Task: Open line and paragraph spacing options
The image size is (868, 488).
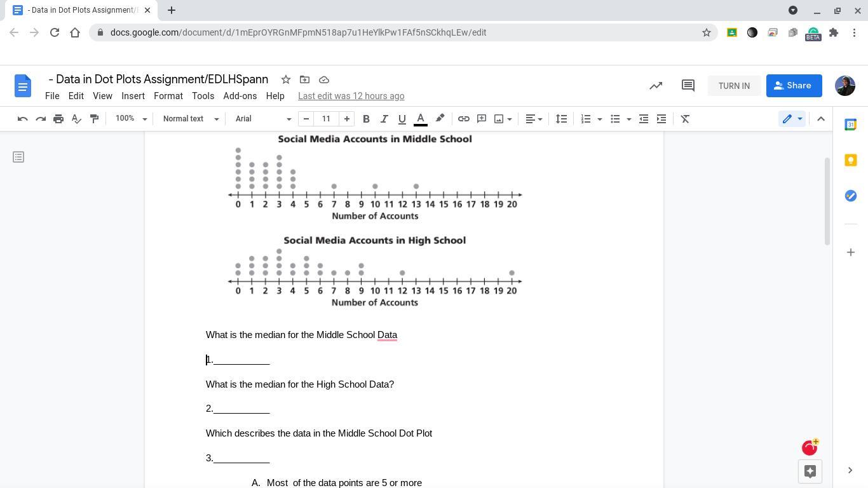Action: pyautogui.click(x=561, y=119)
